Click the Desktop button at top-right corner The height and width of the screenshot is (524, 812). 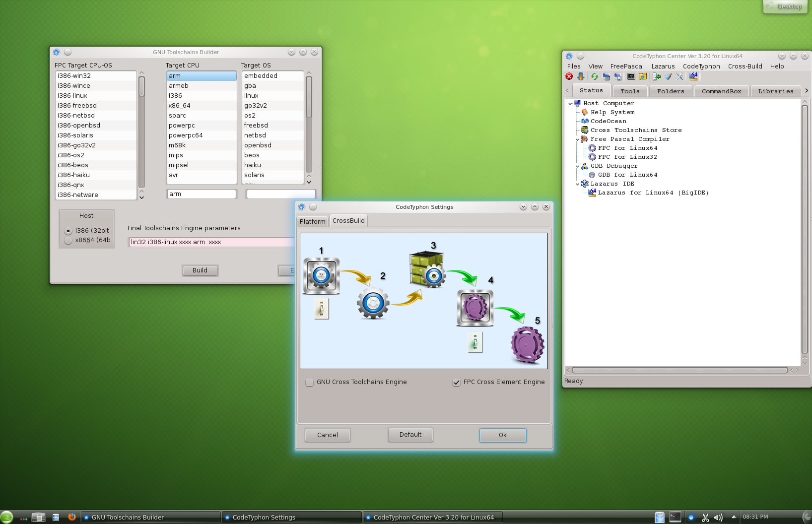(x=785, y=6)
